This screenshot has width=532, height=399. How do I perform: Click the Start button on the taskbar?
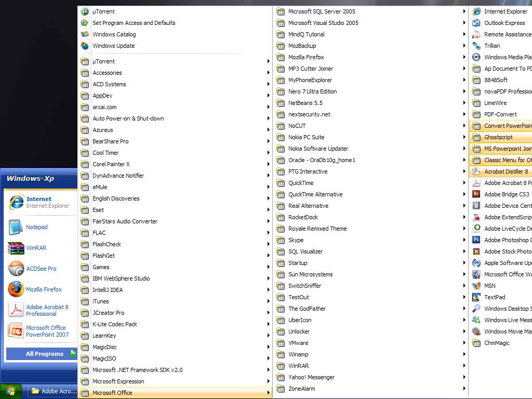10,390
